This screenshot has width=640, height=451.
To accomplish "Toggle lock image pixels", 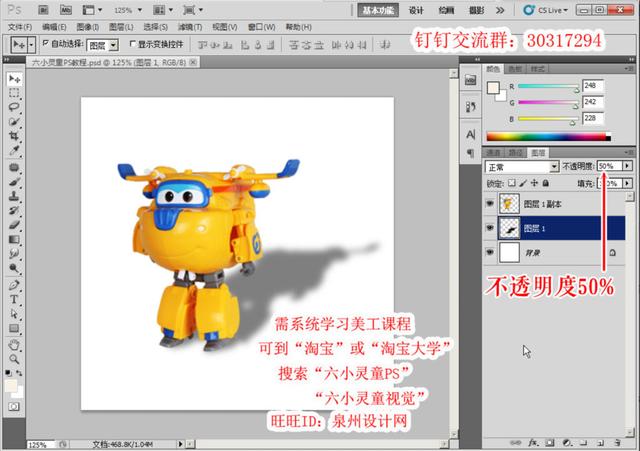I will [x=523, y=183].
